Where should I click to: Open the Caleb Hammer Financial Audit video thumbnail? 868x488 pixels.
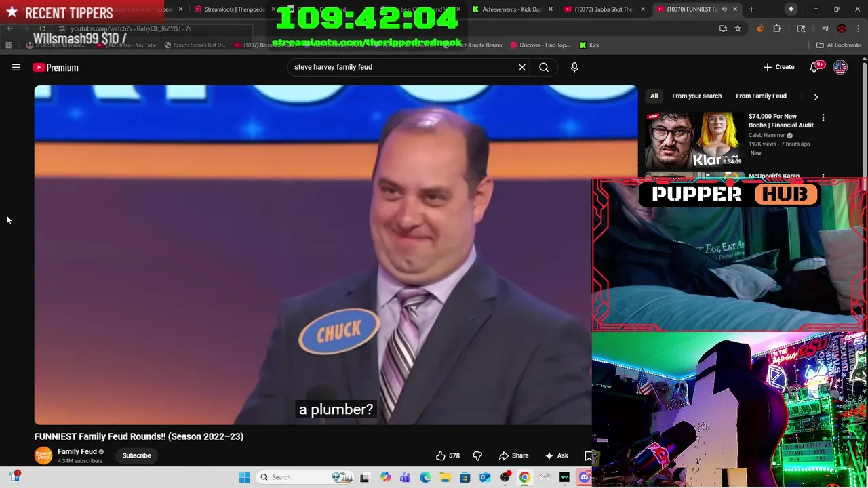[694, 139]
